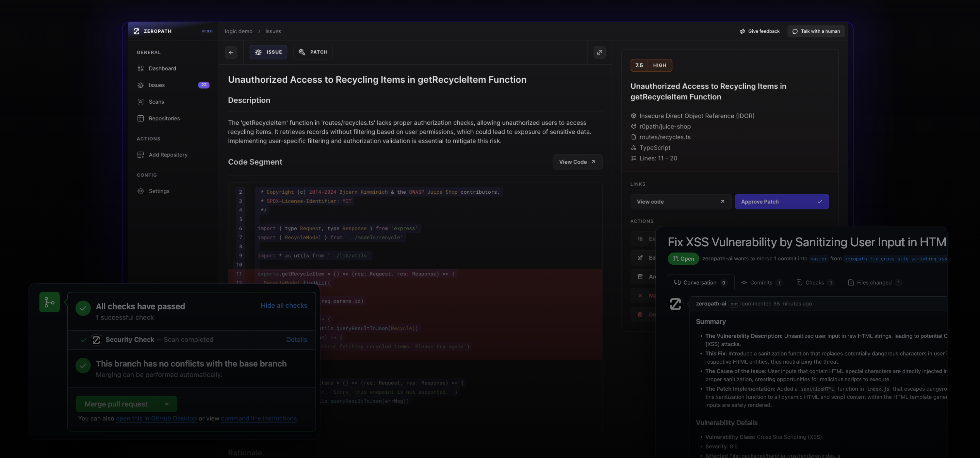This screenshot has width=980, height=458.
Task: Hide all checks in the merge panel
Action: (284, 305)
